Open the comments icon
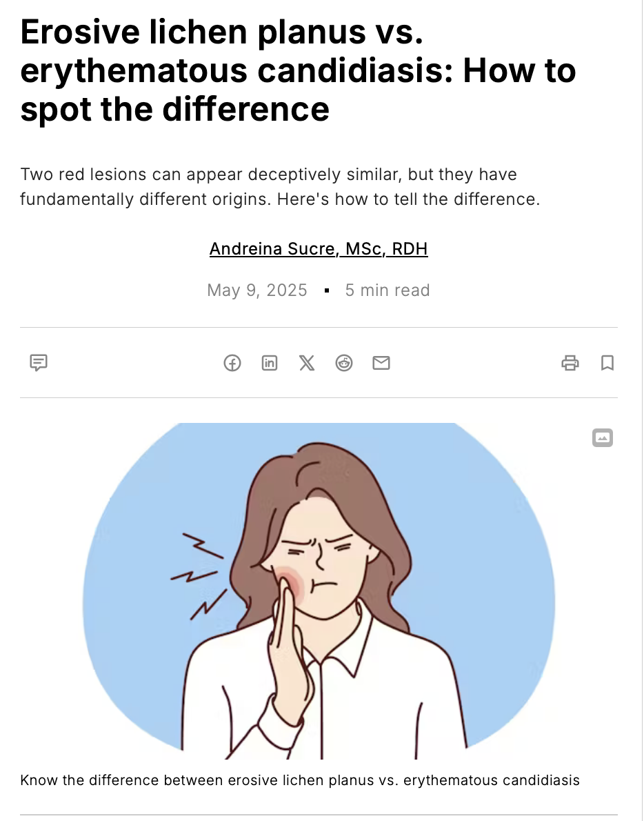Screen dimensions: 644x821 click(39, 362)
